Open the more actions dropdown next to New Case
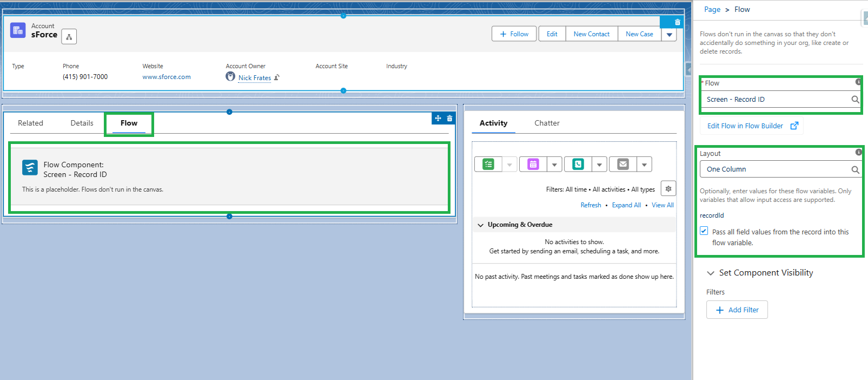Viewport: 868px width, 380px height. coord(669,34)
